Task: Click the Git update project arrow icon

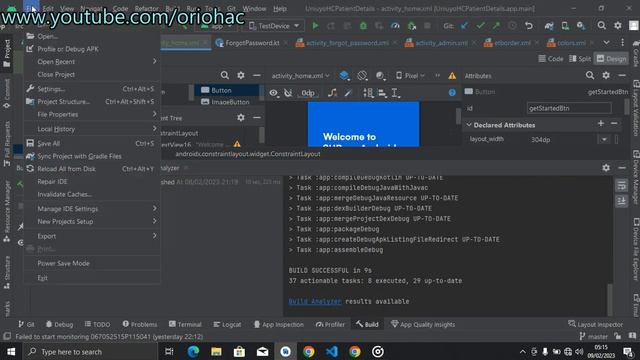Action: pos(464,26)
